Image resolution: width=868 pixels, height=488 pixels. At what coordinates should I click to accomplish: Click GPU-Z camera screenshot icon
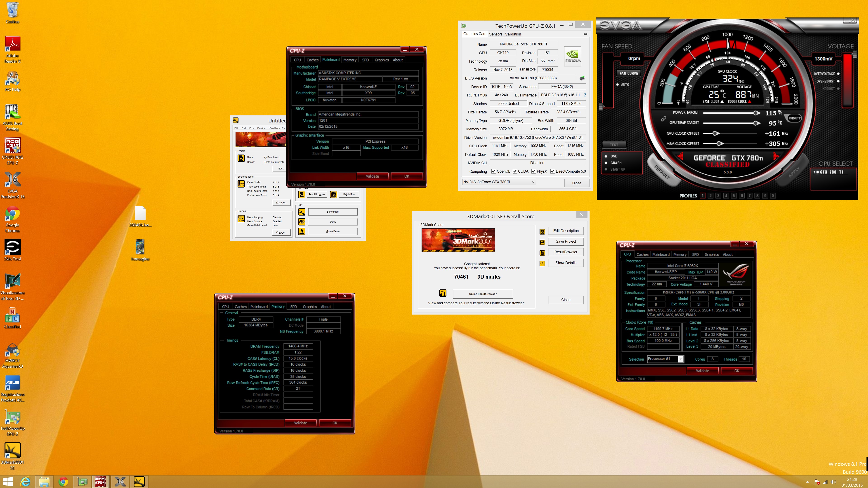pyautogui.click(x=585, y=34)
